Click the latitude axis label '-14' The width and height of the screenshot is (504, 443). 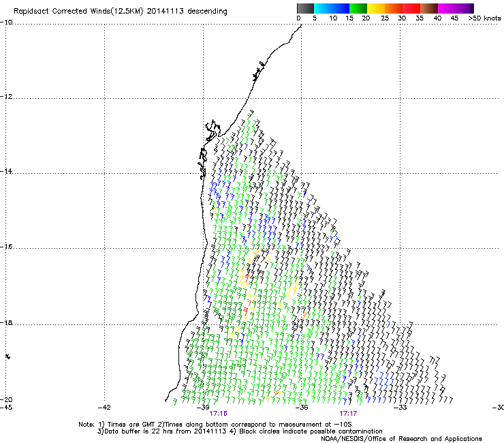6,171
